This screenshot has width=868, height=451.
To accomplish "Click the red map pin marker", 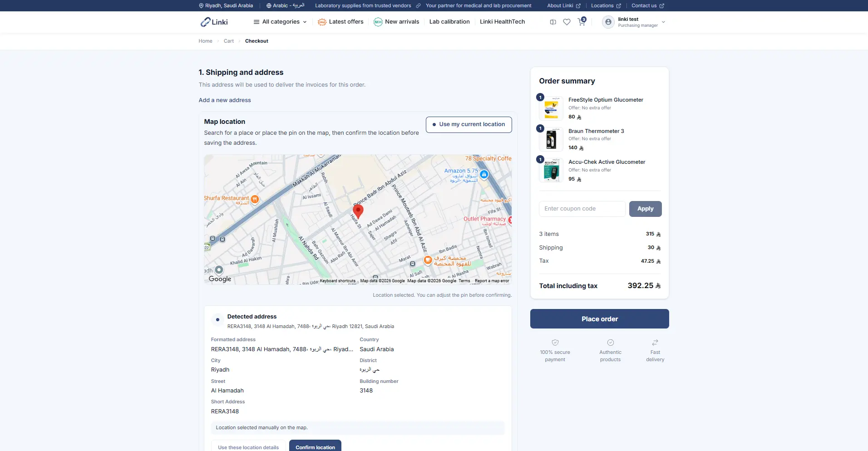I will (358, 211).
